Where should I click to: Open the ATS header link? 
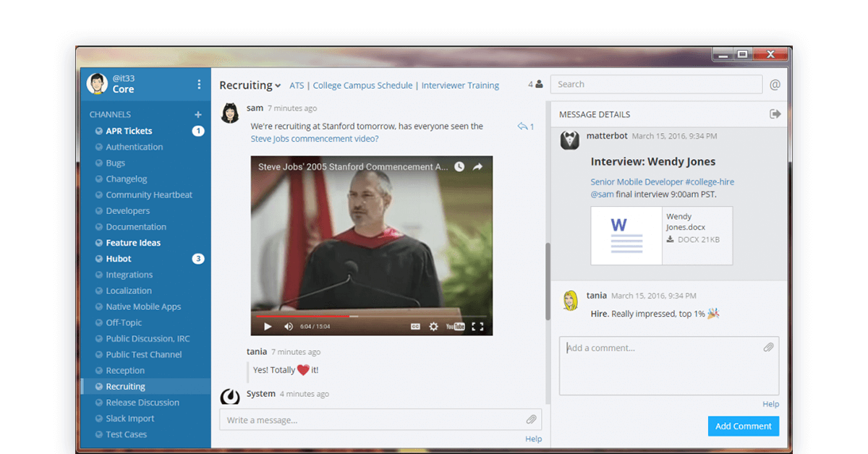click(x=297, y=85)
